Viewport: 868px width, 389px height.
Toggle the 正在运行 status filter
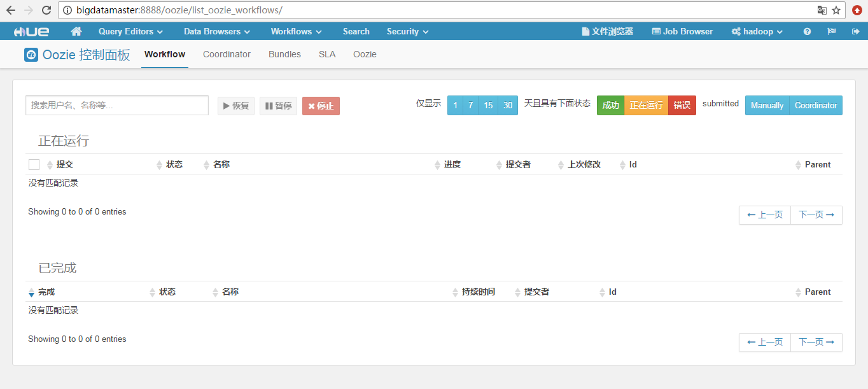[647, 105]
